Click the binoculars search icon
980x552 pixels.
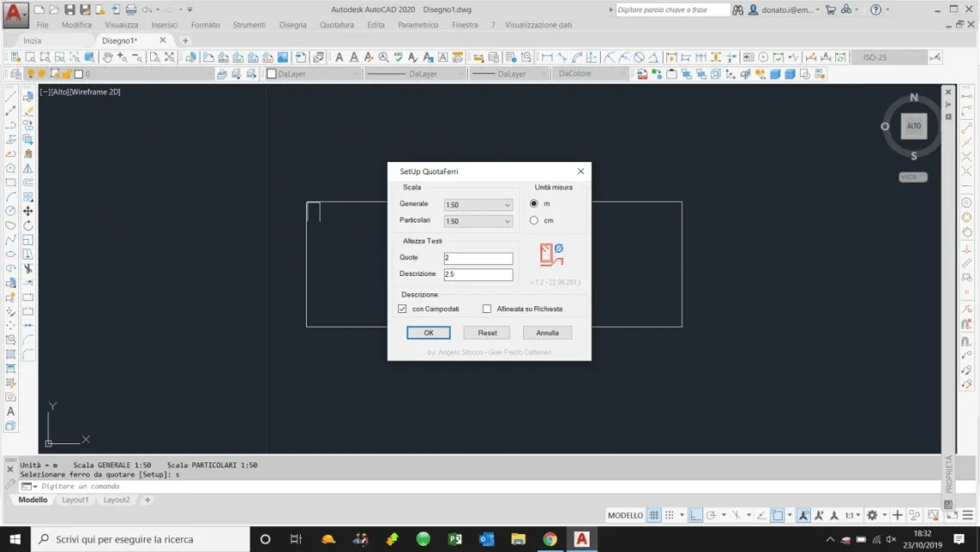coord(738,9)
